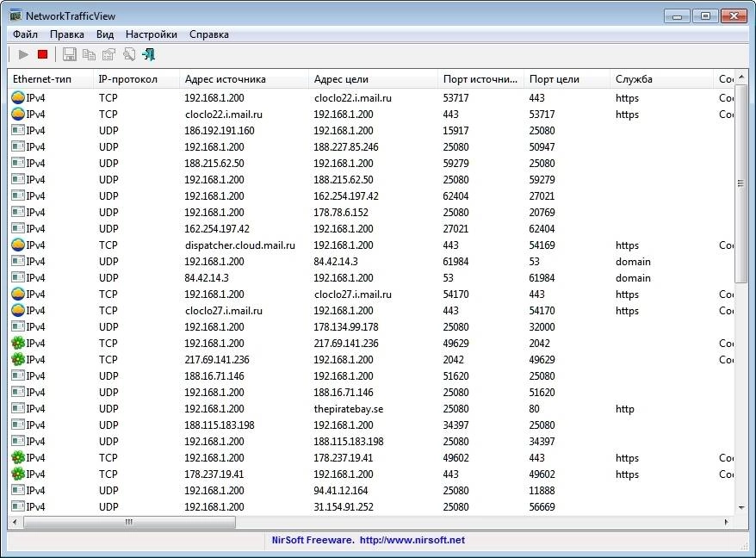Sort by the IP-протокол column header
The width and height of the screenshot is (756, 558).
(136, 79)
